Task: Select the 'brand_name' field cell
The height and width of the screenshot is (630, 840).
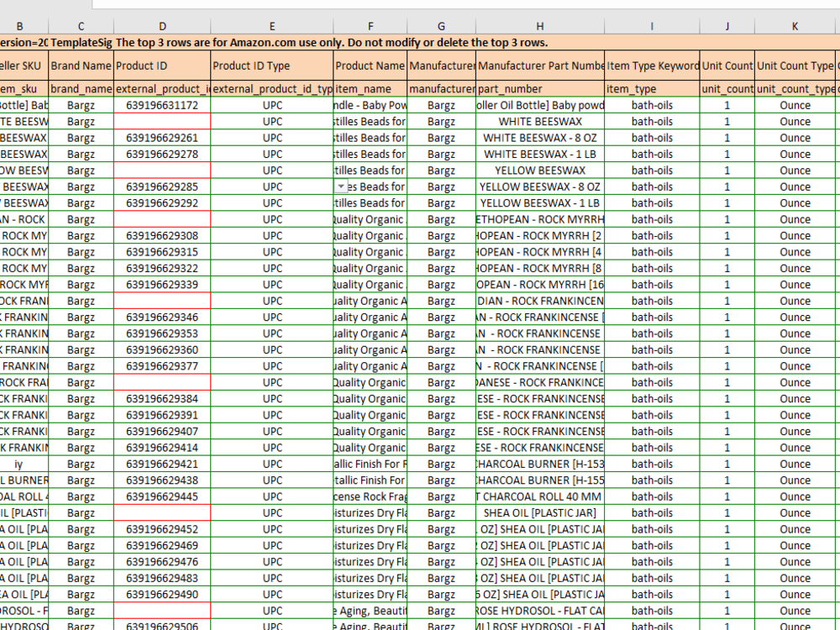Action: [x=81, y=89]
